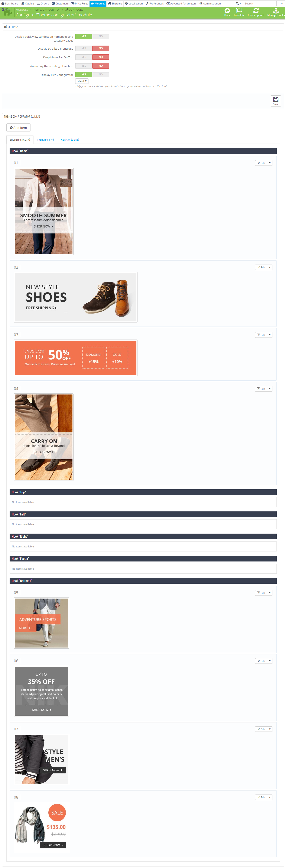285x868 pixels.
Task: Switch Display Live Configurator to NO
Action: pyautogui.click(x=101, y=75)
